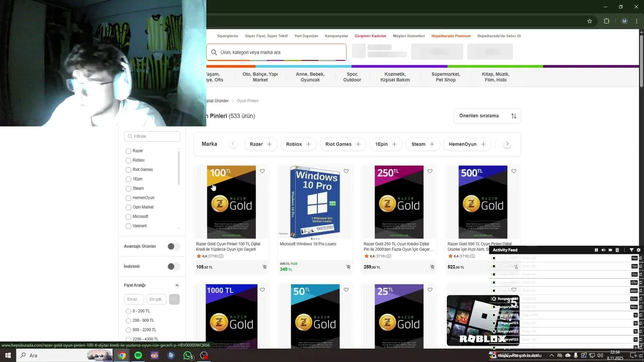Open WhatsApp from the taskbar

click(188, 355)
